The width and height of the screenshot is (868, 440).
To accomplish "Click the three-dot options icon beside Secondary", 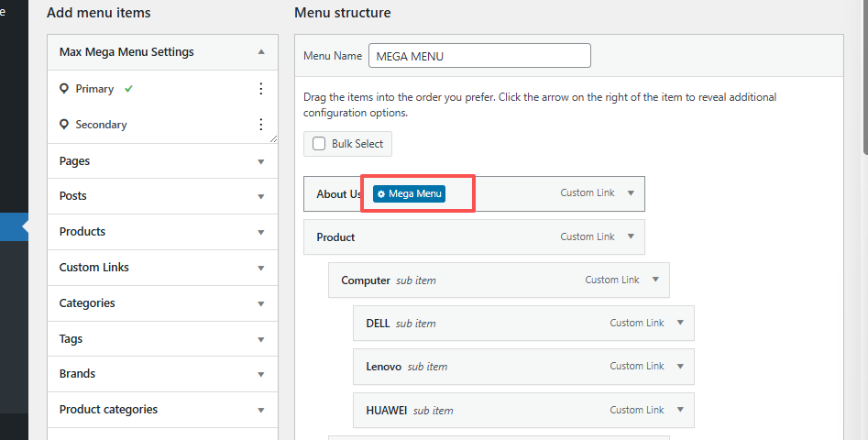I will [x=260, y=125].
